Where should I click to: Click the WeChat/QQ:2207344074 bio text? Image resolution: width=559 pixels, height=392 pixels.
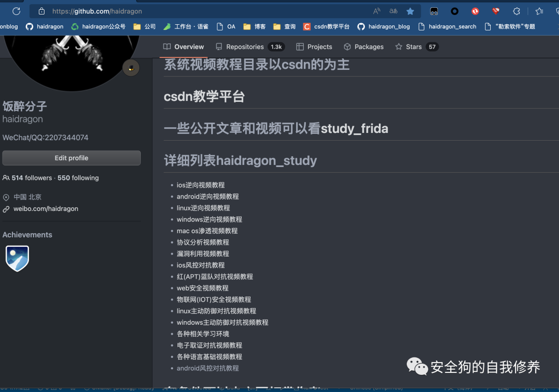[x=45, y=138]
